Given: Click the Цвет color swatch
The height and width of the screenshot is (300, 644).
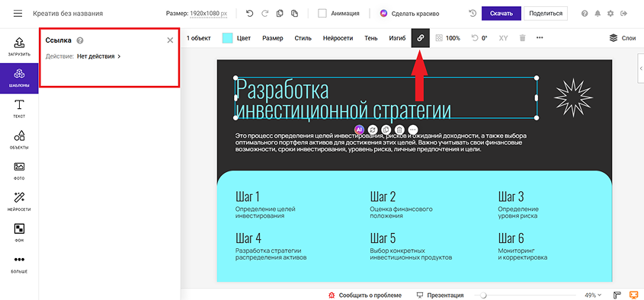Looking at the screenshot, I should click(x=228, y=38).
